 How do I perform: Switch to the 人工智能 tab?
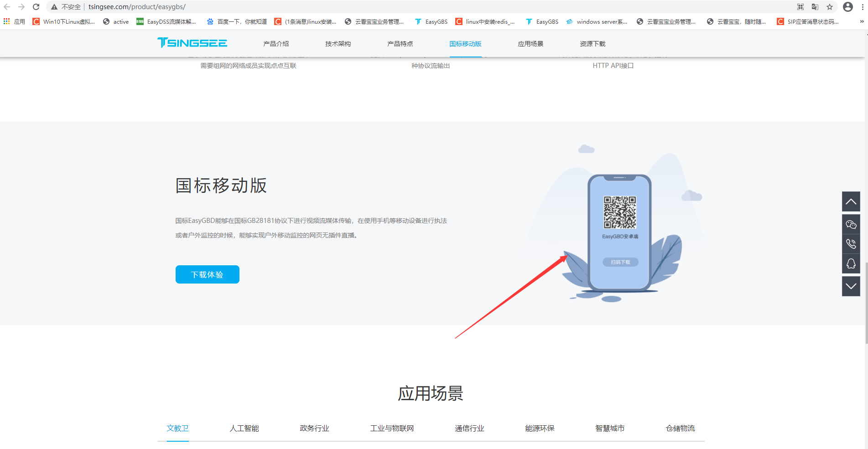(244, 428)
